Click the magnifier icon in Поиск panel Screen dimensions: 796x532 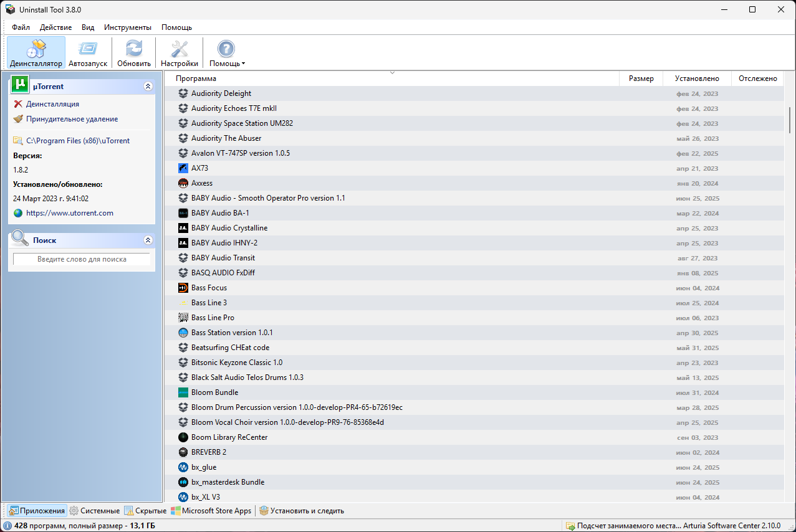[20, 239]
